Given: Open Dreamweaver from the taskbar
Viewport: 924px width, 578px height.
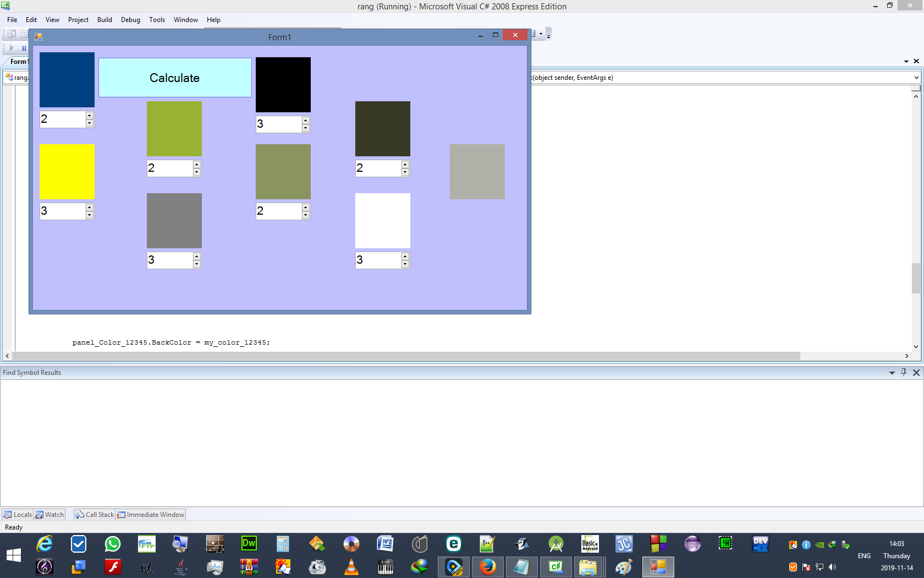Looking at the screenshot, I should point(249,544).
